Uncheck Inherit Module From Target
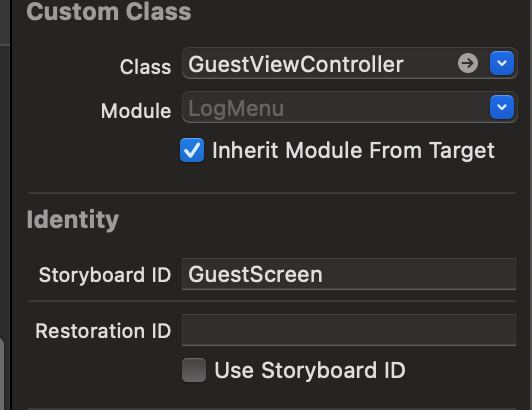 pyautogui.click(x=192, y=150)
